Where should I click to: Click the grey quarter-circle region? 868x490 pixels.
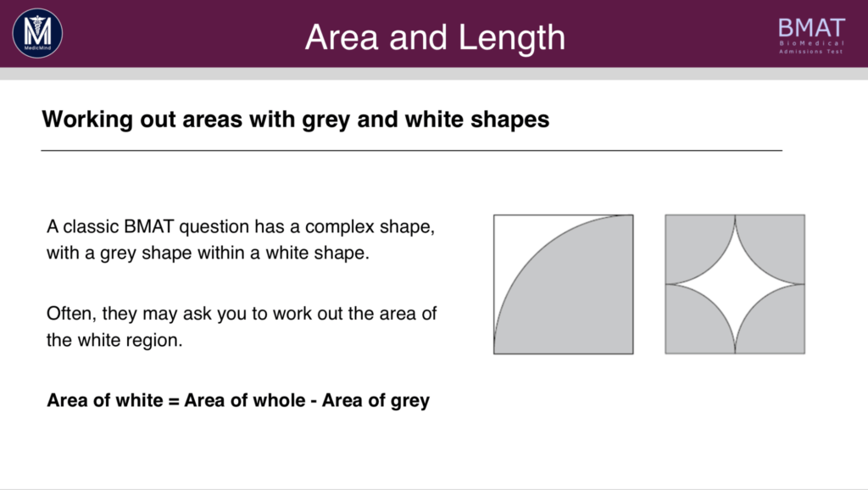tap(581, 302)
